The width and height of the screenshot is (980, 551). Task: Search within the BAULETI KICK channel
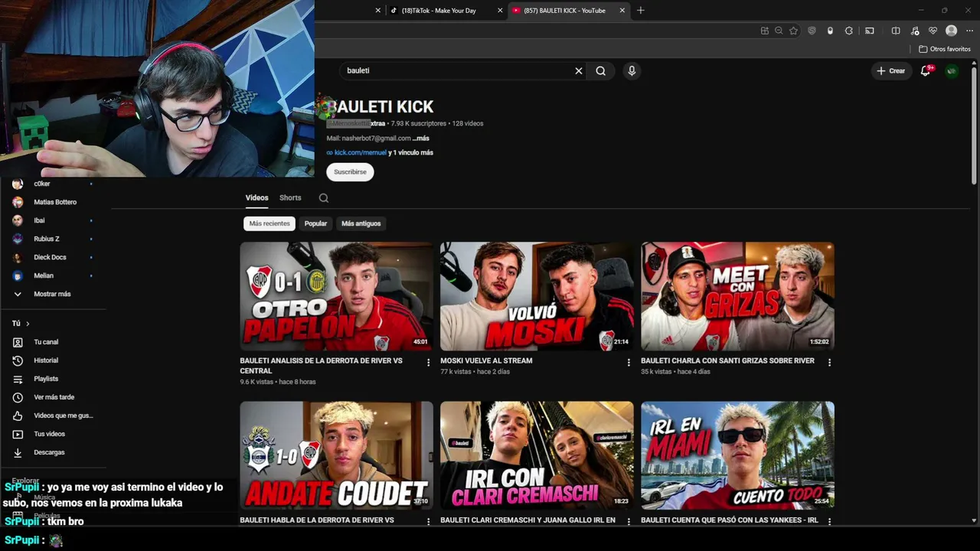click(324, 197)
